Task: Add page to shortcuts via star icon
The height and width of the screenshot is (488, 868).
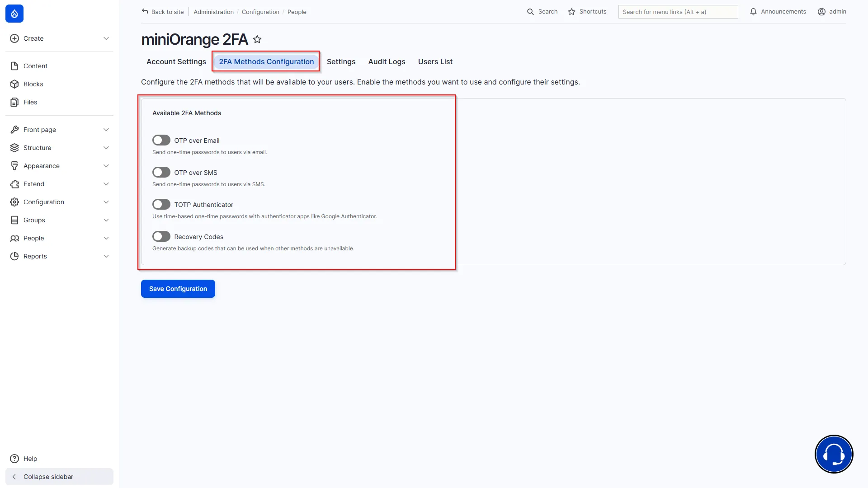Action: click(x=257, y=39)
